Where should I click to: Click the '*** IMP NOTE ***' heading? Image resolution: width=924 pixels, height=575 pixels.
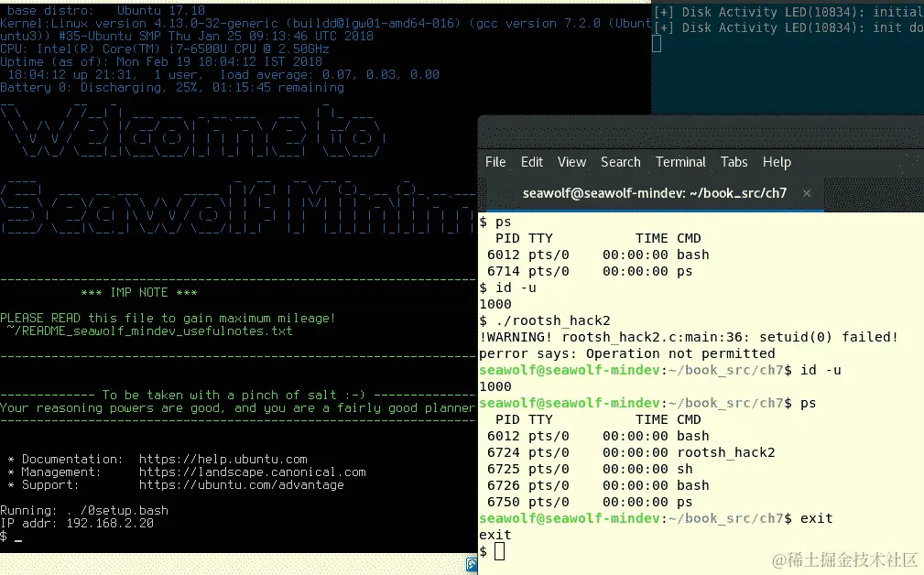[x=139, y=292]
